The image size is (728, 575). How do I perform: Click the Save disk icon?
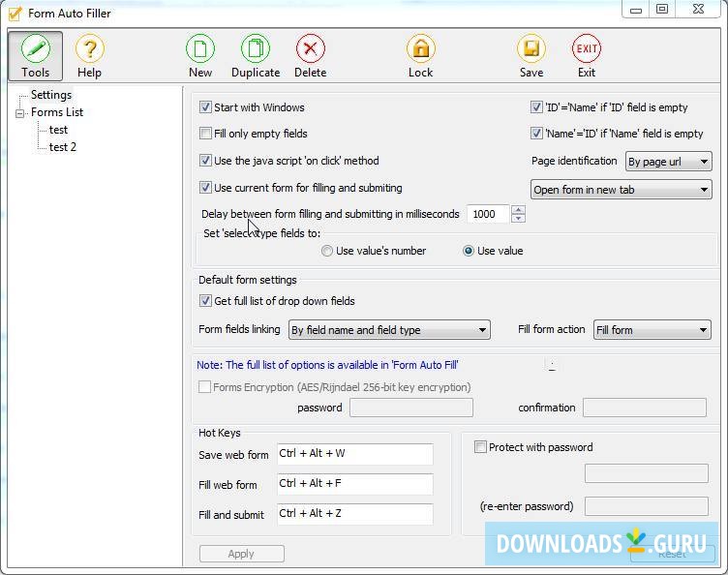click(x=531, y=48)
